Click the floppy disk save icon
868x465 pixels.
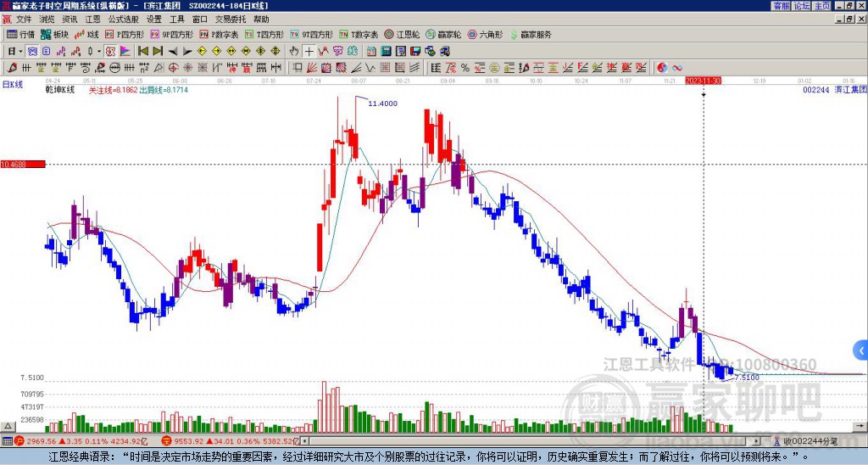pyautogui.click(x=415, y=52)
